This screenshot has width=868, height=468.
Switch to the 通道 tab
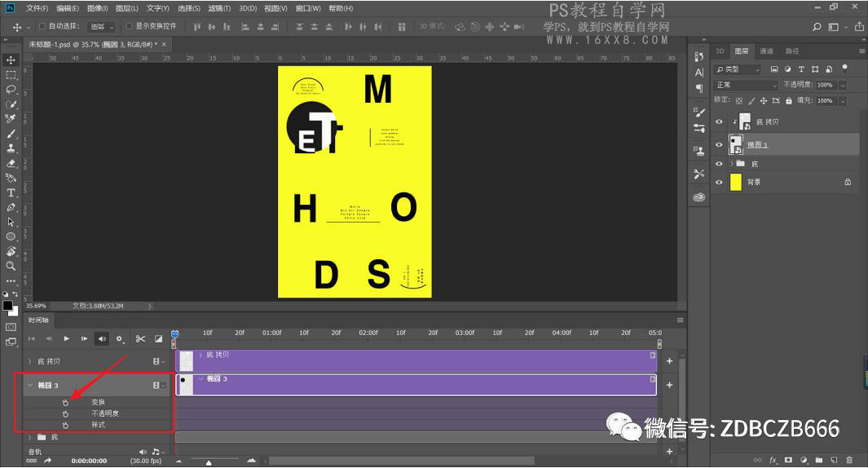[x=766, y=51]
